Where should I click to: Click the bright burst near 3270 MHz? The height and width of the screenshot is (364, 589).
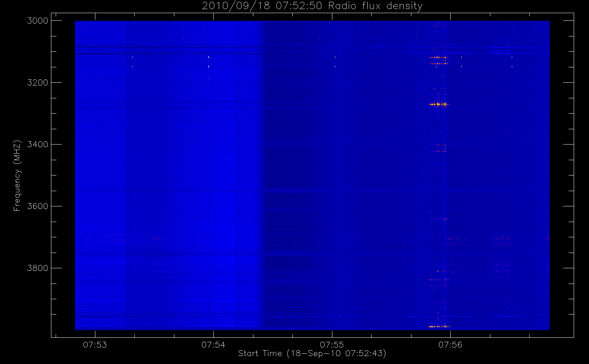click(x=439, y=104)
